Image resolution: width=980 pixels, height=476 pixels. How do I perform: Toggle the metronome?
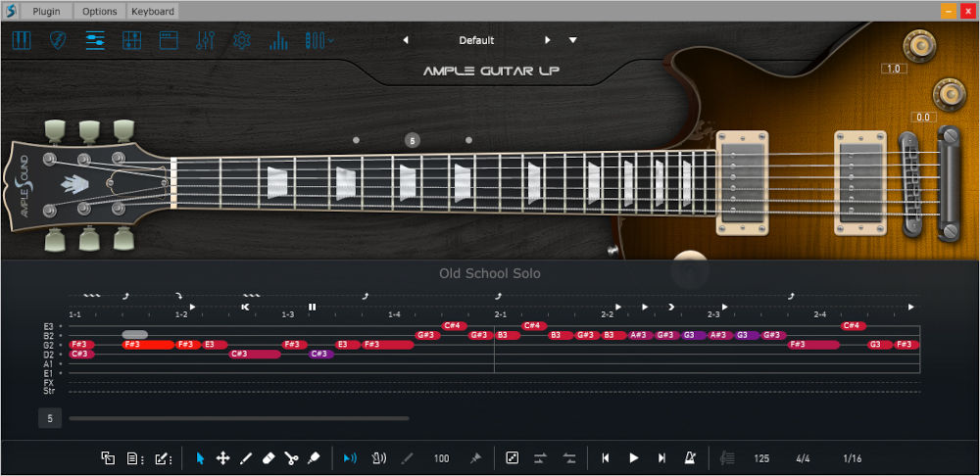[x=690, y=458]
